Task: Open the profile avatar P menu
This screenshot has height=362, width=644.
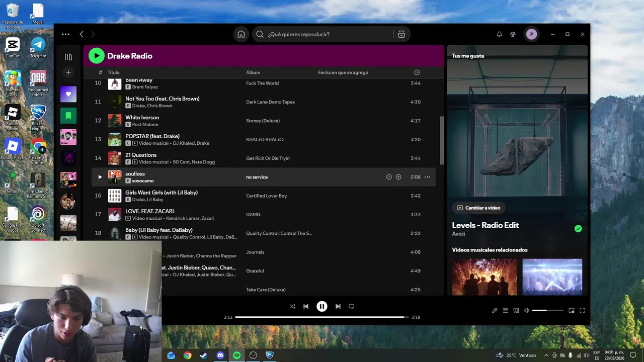Action: coord(531,34)
